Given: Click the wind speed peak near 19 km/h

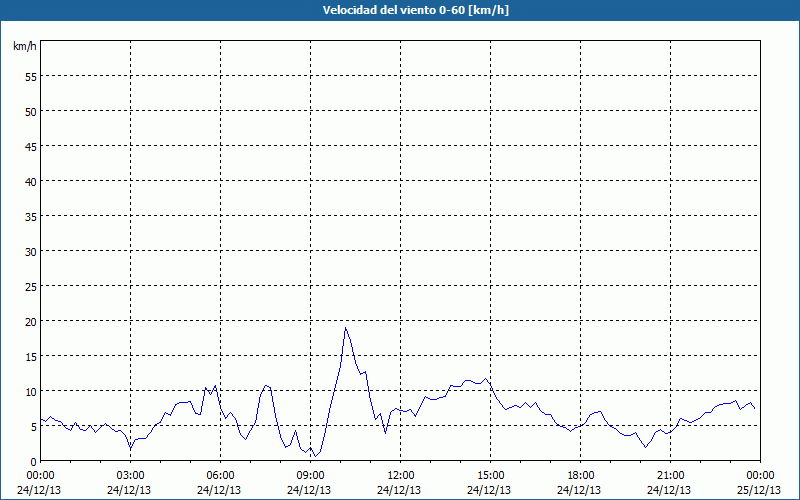Looking at the screenshot, I should click(x=345, y=328).
